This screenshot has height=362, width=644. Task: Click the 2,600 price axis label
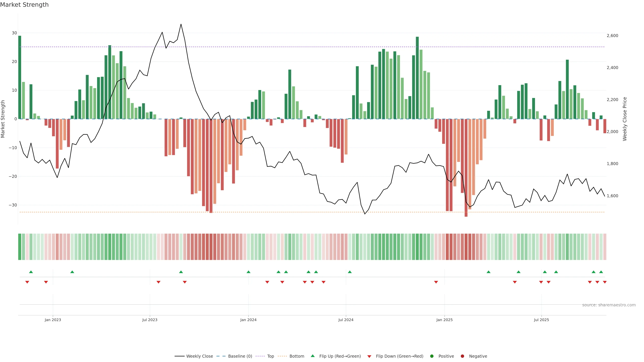coord(612,36)
